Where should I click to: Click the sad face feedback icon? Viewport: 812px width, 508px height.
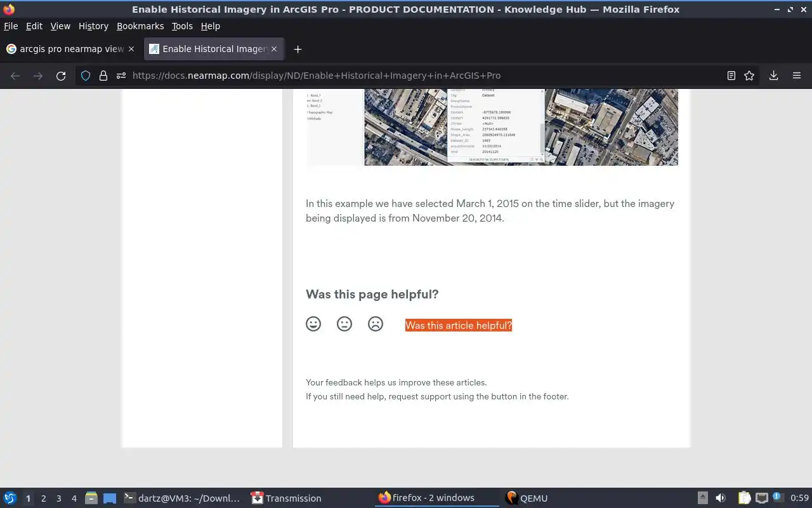[x=376, y=324]
